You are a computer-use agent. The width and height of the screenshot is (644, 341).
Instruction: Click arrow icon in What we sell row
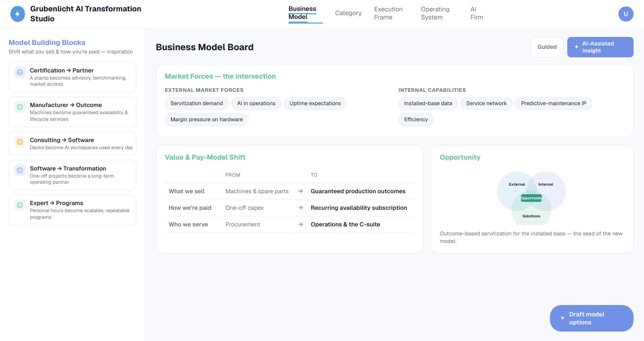click(301, 191)
